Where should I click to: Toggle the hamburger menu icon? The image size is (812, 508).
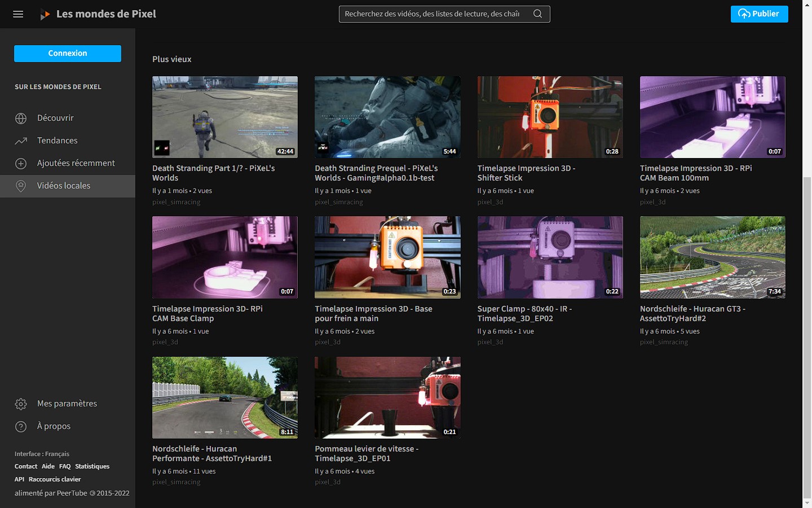(x=18, y=14)
